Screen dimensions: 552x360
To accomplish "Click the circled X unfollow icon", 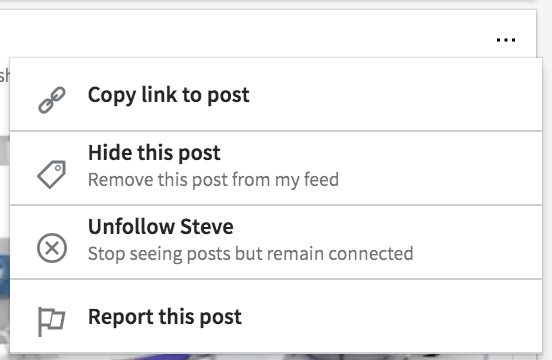I will tap(52, 248).
